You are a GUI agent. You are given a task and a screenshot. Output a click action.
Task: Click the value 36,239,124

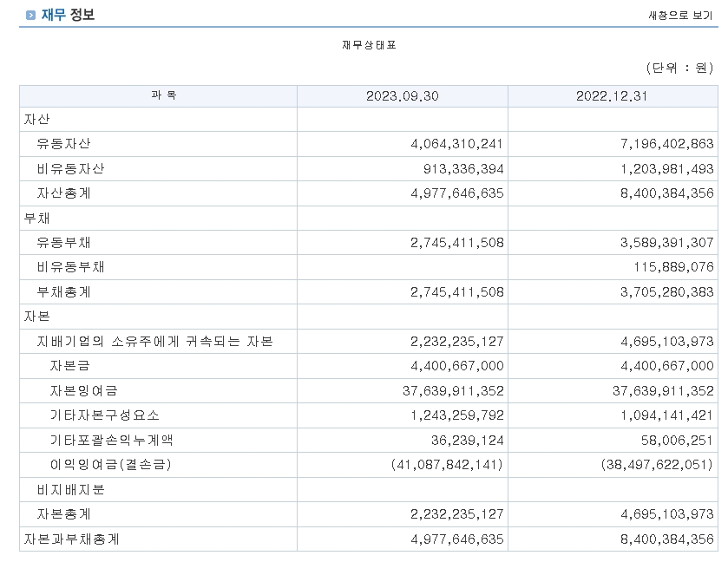click(467, 440)
